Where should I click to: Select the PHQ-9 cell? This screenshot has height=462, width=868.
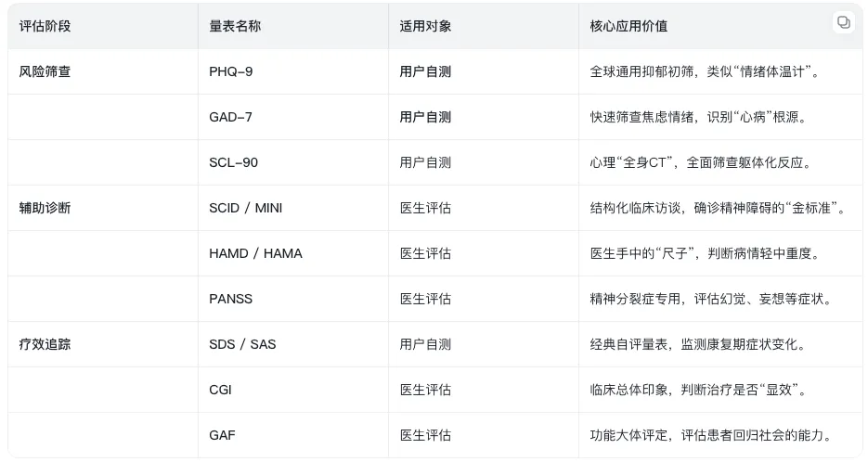click(x=230, y=71)
